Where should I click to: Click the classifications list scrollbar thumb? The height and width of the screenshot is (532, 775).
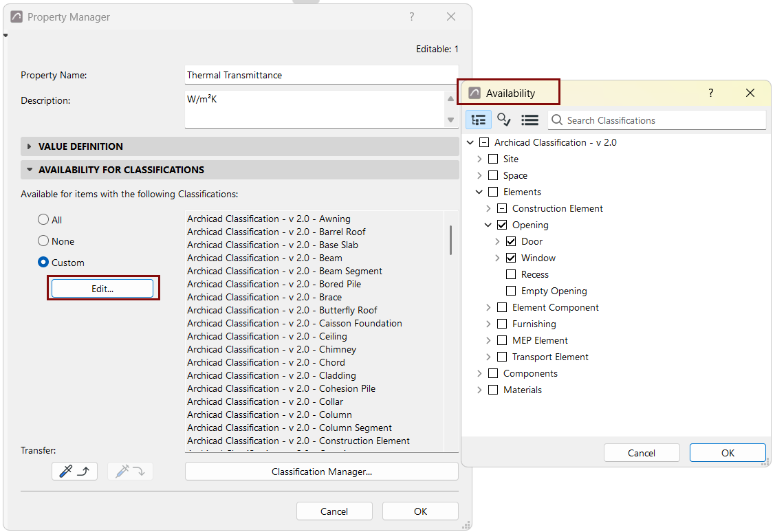[451, 240]
